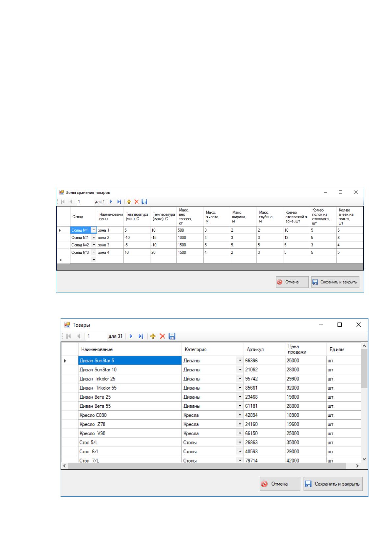Click Отмена button in Товары window
392x554 pixels.
click(280, 484)
